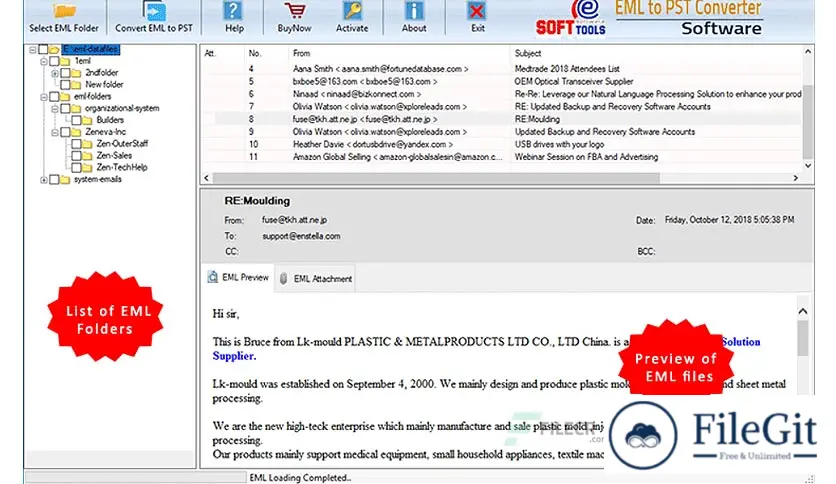Select the USB drives with your logo email
Image resolution: width=836 pixels, height=484 pixels.
tap(501, 144)
